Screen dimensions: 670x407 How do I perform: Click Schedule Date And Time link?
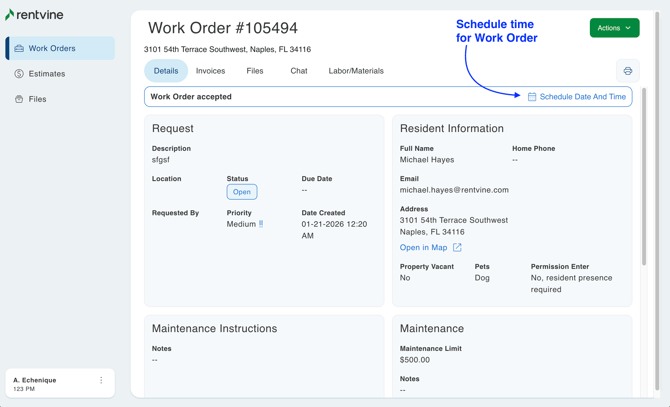(582, 97)
